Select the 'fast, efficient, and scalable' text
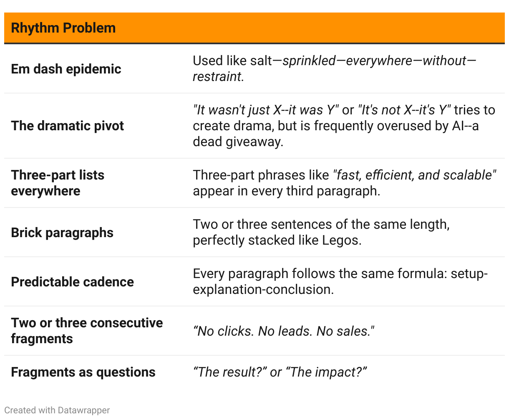This screenshot has height=420, width=509. pyautogui.click(x=414, y=175)
